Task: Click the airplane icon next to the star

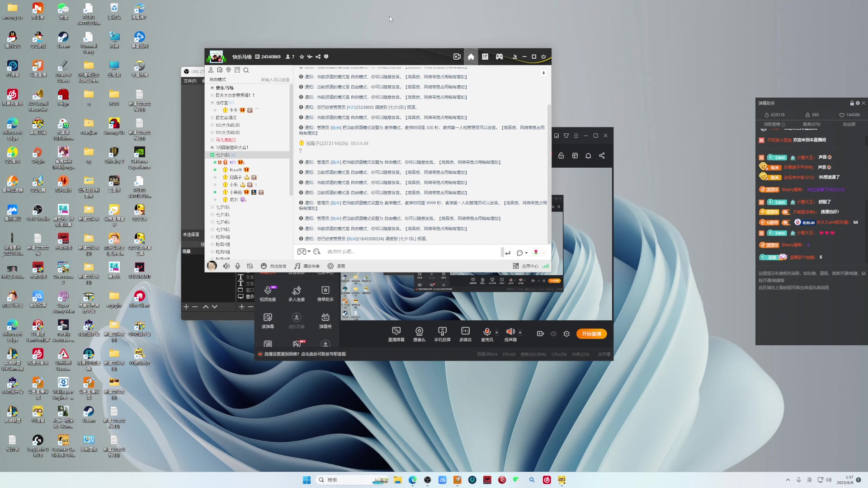Action: 310,56
